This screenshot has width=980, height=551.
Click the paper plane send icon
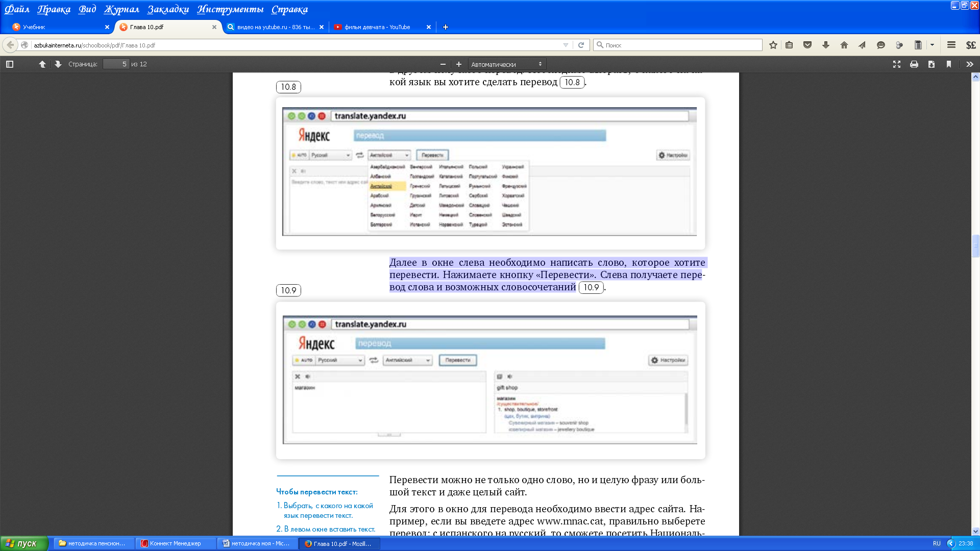[862, 45]
